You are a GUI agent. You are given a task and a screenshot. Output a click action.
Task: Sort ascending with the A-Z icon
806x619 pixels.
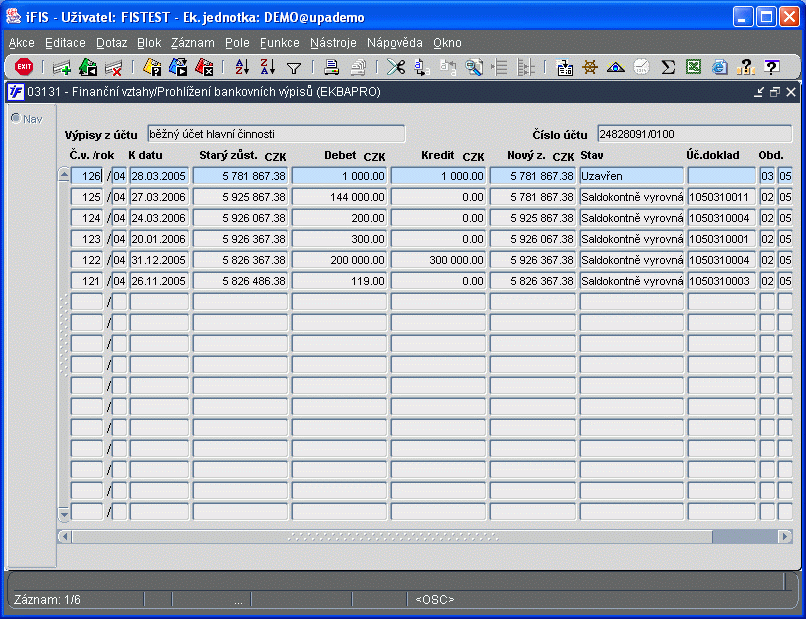click(242, 67)
